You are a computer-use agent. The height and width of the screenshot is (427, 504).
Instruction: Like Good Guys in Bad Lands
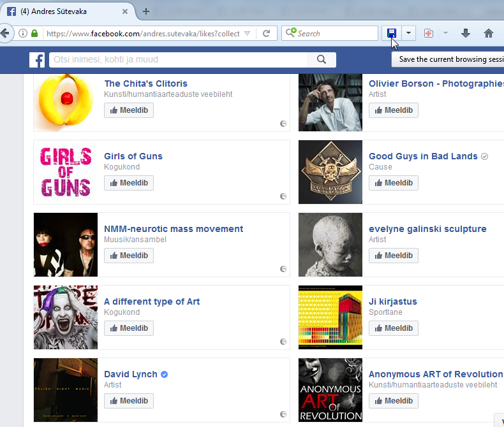pyautogui.click(x=394, y=183)
